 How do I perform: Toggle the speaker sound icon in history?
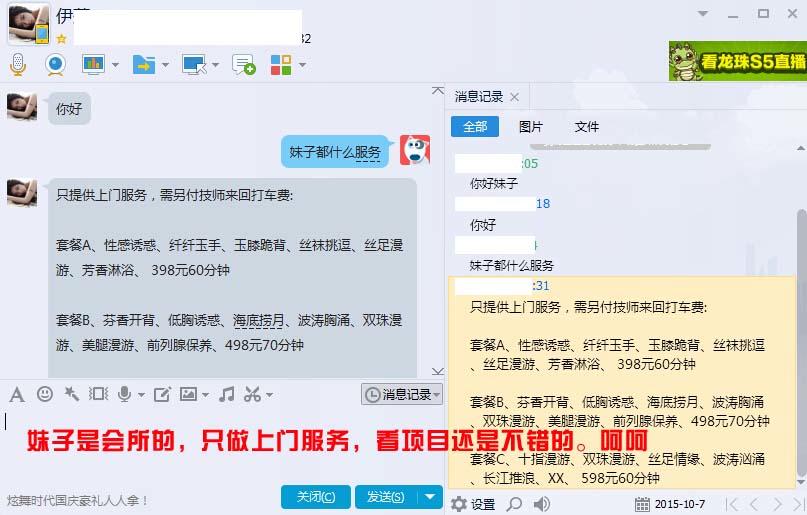542,504
